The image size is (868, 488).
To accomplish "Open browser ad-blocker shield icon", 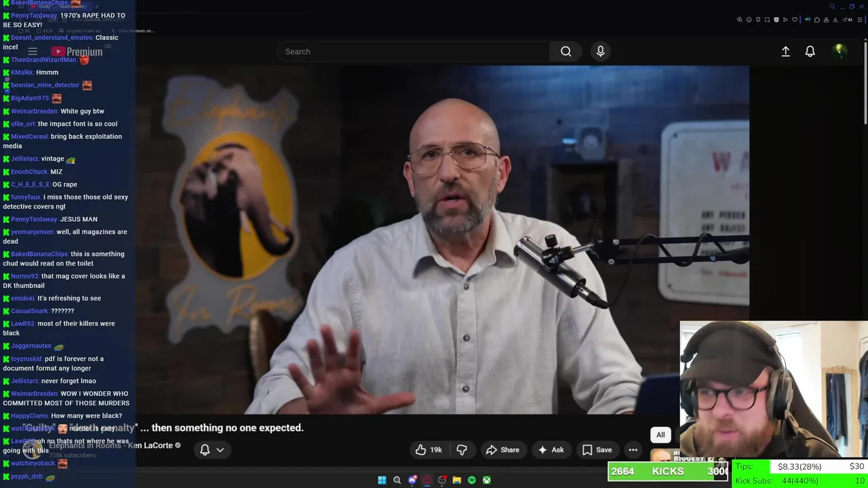I will coord(776,20).
